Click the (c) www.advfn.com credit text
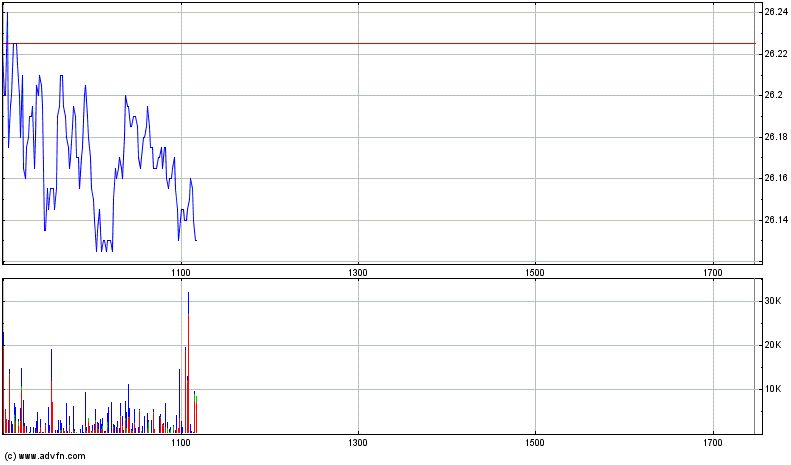Image resolution: width=791 pixels, height=465 pixels. click(45, 456)
